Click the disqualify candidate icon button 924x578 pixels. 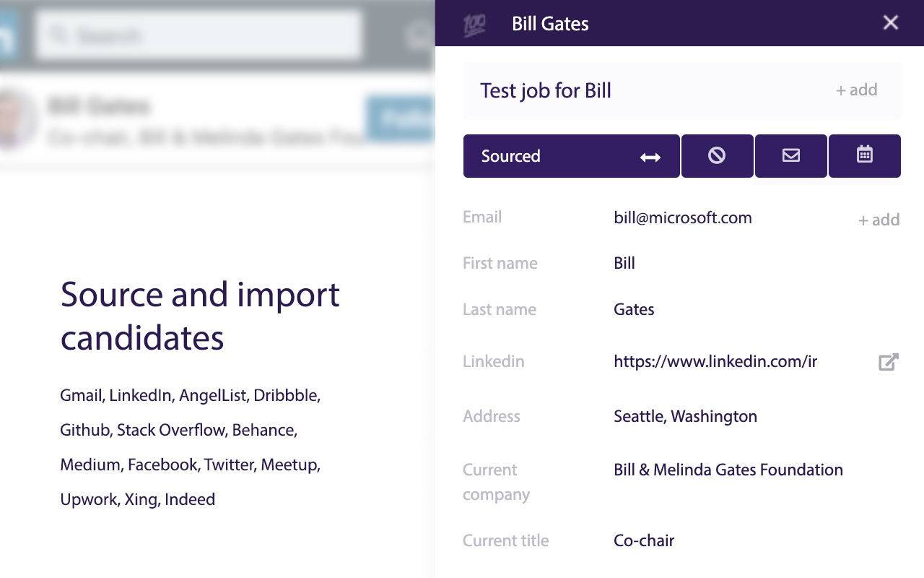(x=717, y=155)
